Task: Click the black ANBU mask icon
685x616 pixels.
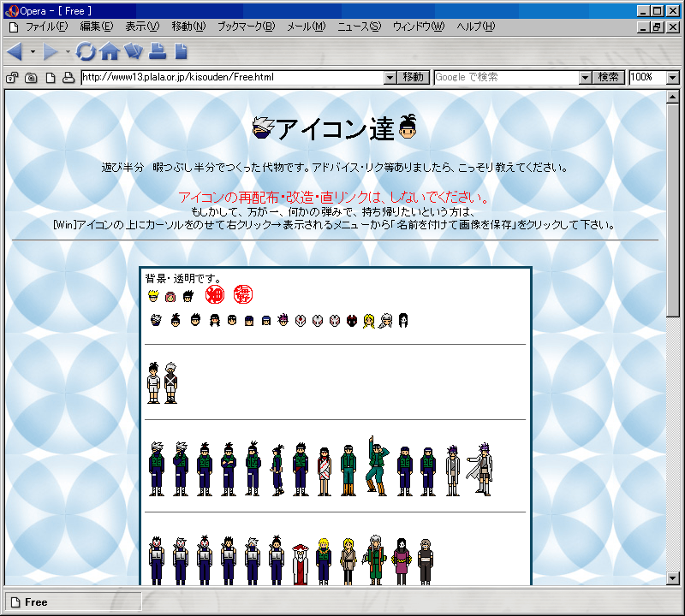Action: click(x=352, y=321)
